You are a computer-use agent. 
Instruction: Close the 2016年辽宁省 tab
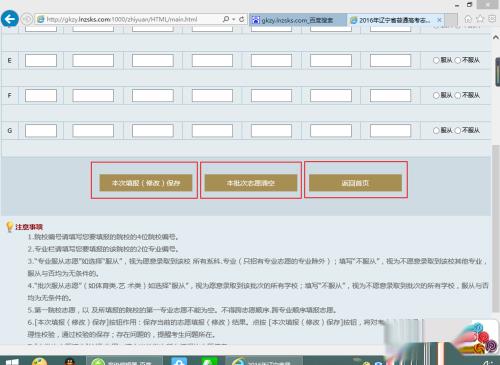[439, 20]
